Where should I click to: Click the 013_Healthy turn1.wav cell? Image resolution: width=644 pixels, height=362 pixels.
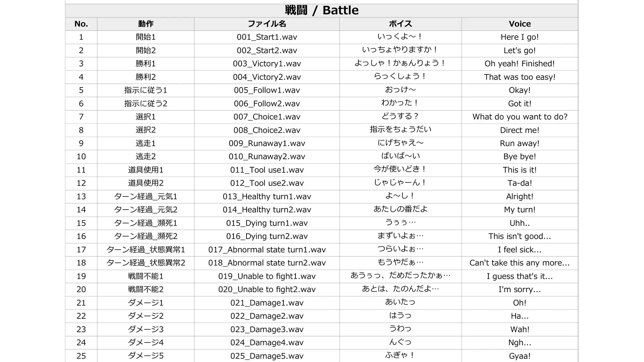coord(267,196)
